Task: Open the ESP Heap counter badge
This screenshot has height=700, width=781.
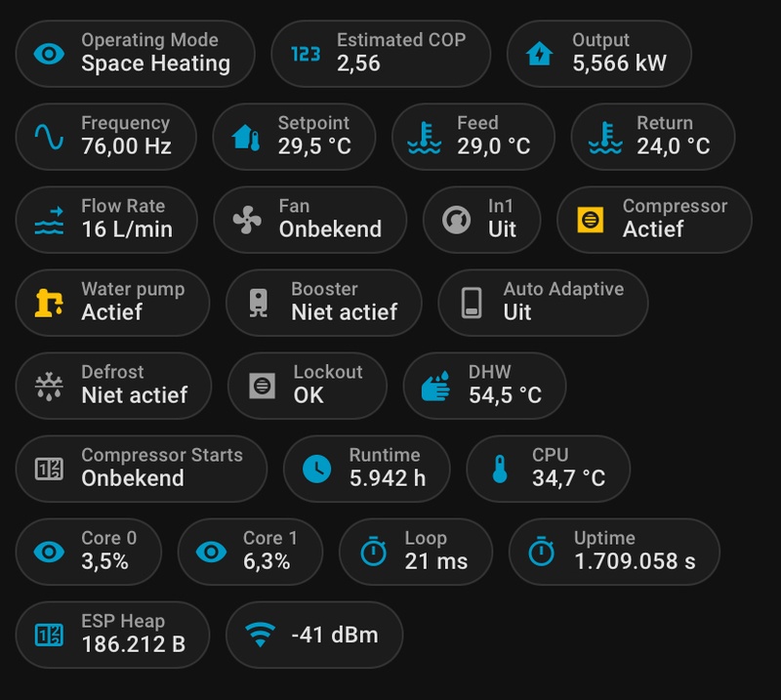Action: (x=111, y=635)
